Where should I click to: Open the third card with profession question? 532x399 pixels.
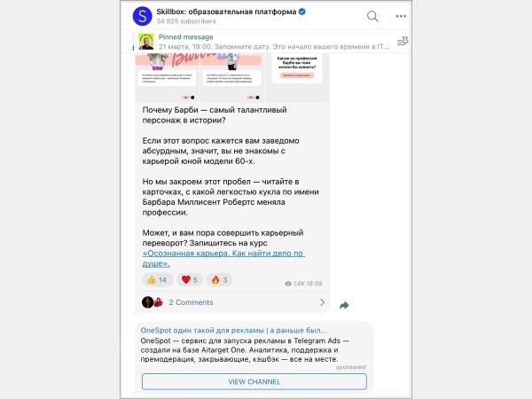(298, 77)
